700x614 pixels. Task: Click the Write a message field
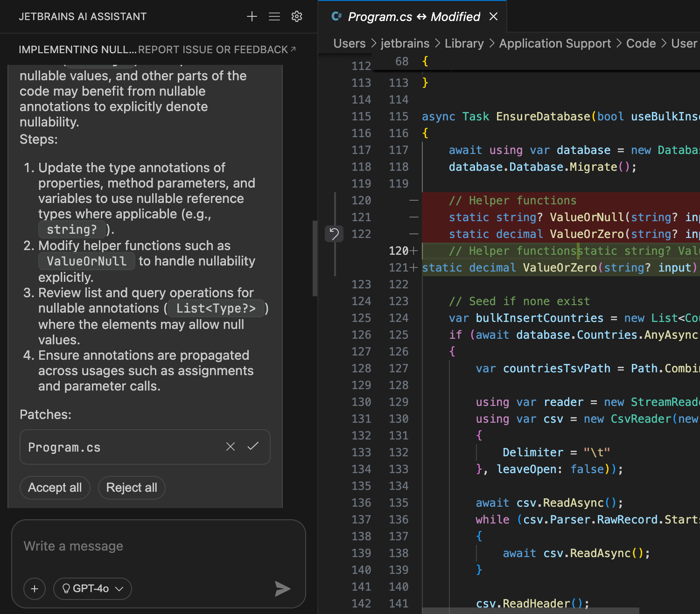93,546
